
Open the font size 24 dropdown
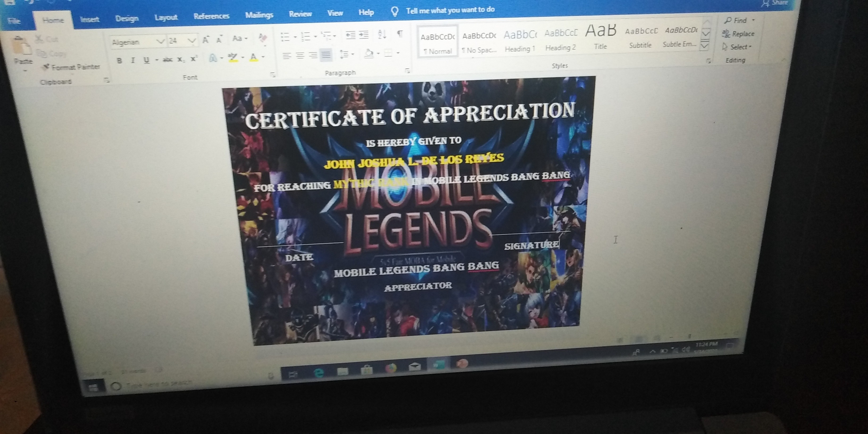(x=191, y=41)
